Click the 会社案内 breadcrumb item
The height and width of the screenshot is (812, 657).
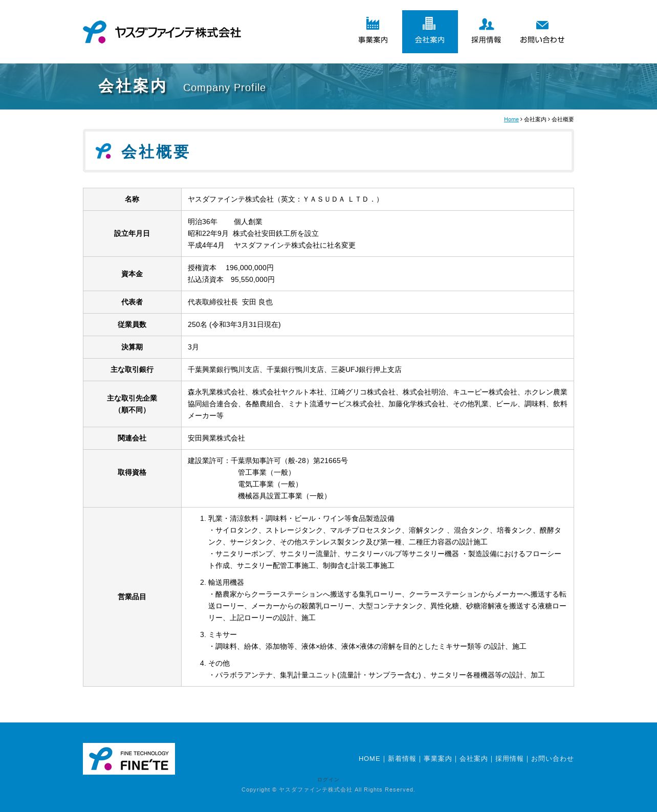click(535, 119)
